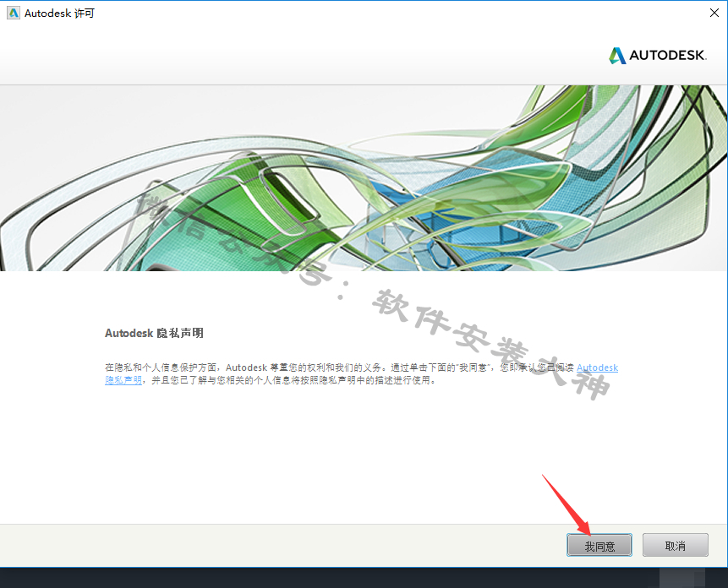Viewport: 728px width, 588px height.
Task: Select the bold heading Autodesk 隐私声明
Action: click(x=154, y=333)
